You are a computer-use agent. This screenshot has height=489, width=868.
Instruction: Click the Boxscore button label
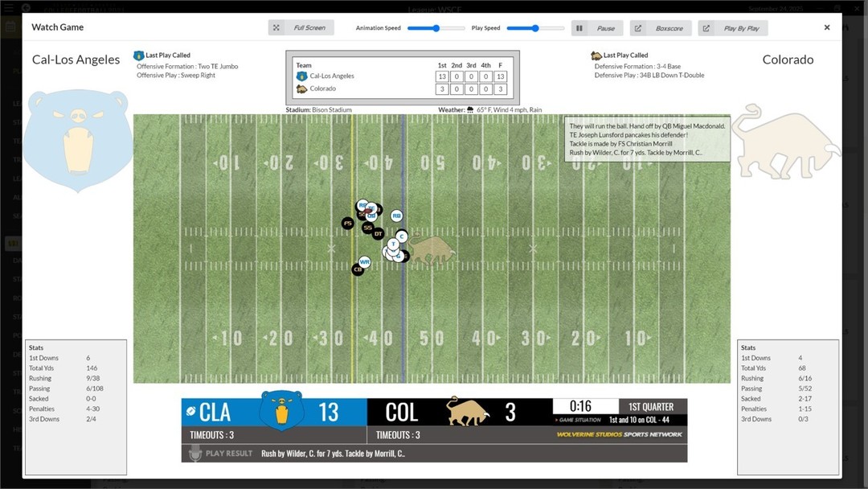click(x=669, y=28)
